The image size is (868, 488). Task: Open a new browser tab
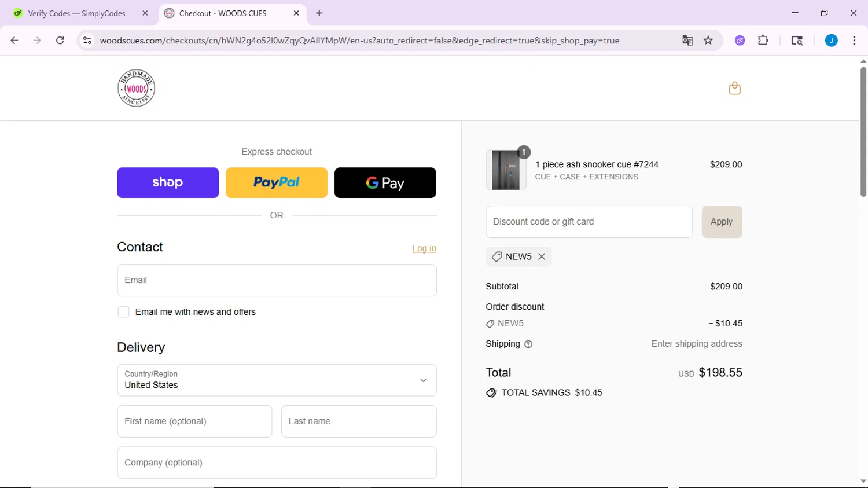click(x=319, y=13)
